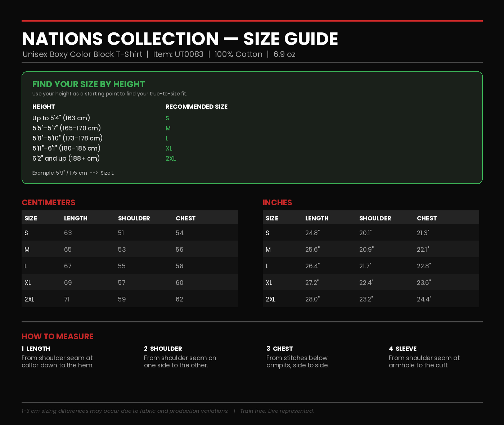Click the '2 SHOULDER' measuring step
The width and height of the screenshot is (504, 425).
click(x=163, y=349)
